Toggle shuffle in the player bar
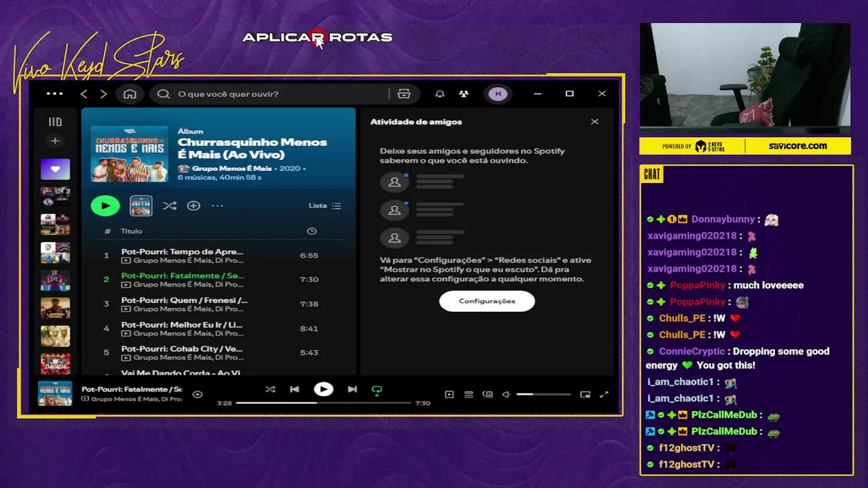The height and width of the screenshot is (488, 868). pyautogui.click(x=270, y=389)
